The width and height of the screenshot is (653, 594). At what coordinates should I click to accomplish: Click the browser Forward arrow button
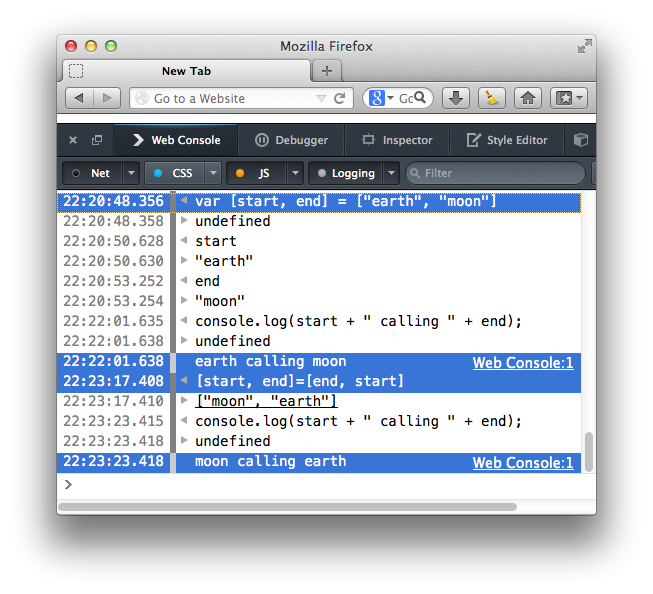[x=107, y=98]
